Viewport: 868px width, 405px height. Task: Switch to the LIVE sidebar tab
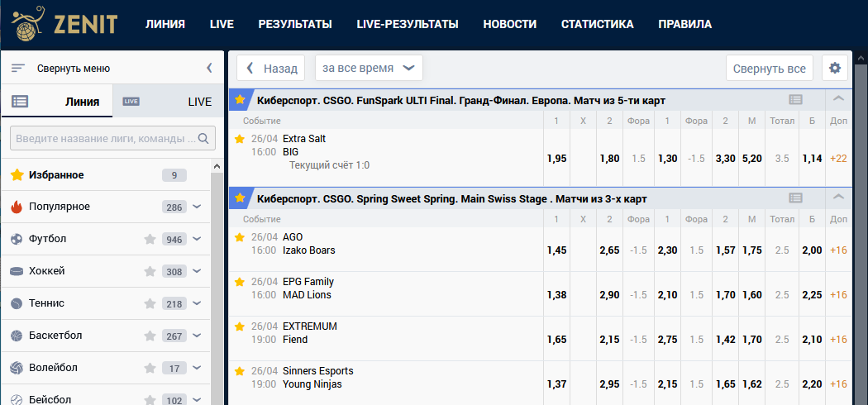[169, 101]
